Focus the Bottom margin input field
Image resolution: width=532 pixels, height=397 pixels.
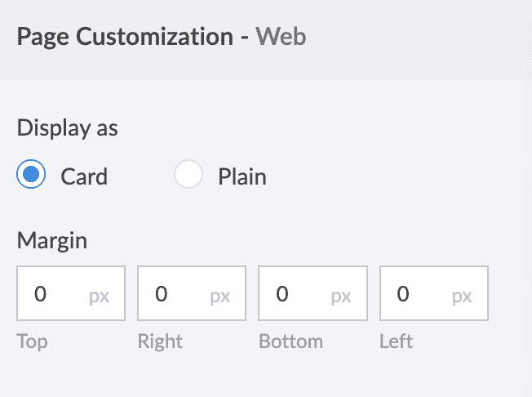[299, 293]
